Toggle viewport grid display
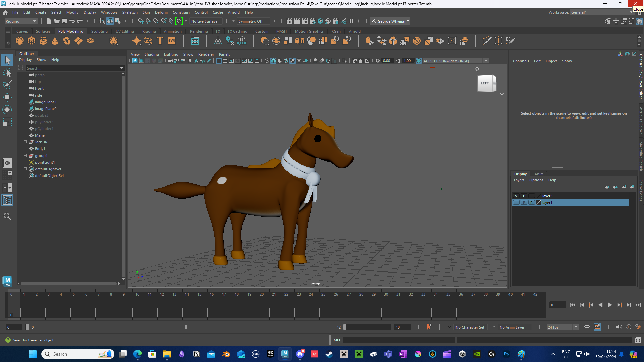644x362 pixels. click(219, 61)
